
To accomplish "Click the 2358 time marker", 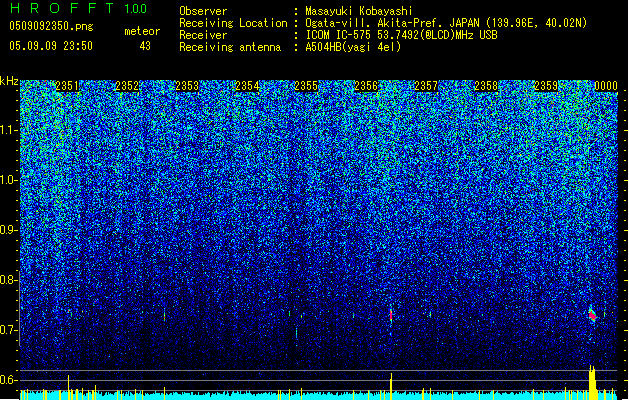I will tap(486, 86).
